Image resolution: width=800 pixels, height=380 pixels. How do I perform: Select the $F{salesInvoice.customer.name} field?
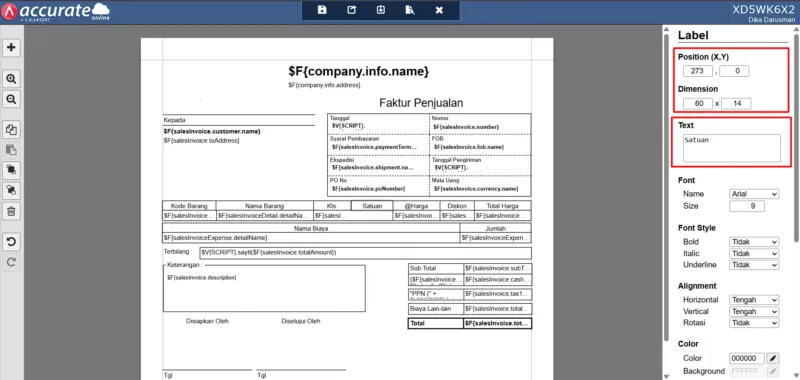[x=212, y=132]
